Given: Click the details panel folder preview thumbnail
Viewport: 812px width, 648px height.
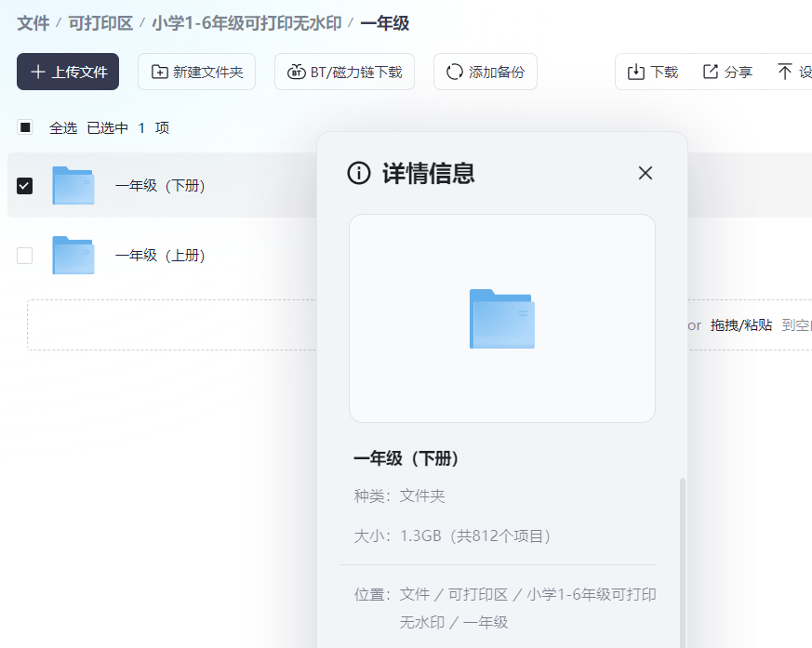Looking at the screenshot, I should click(x=501, y=318).
